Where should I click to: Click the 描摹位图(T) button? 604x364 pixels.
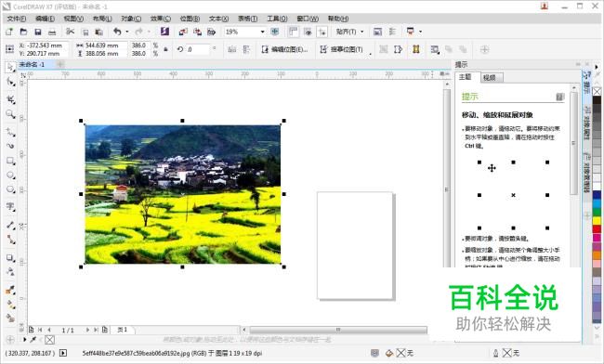tap(342, 49)
